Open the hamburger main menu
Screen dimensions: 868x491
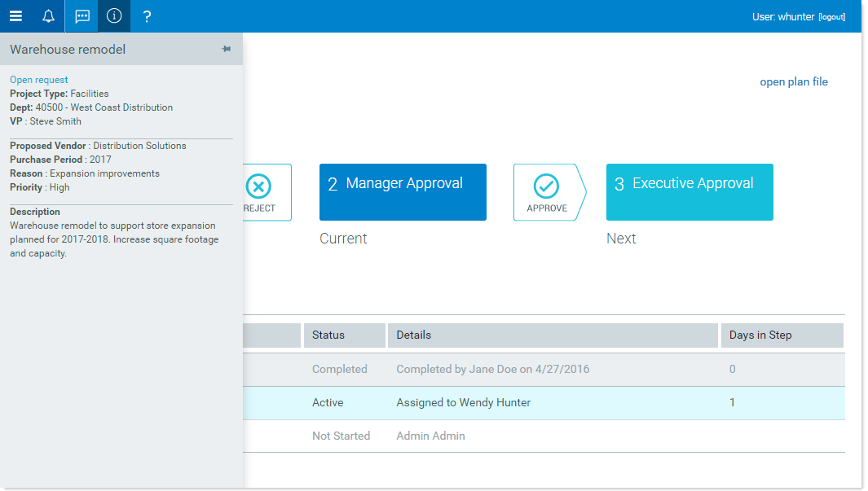tap(16, 16)
